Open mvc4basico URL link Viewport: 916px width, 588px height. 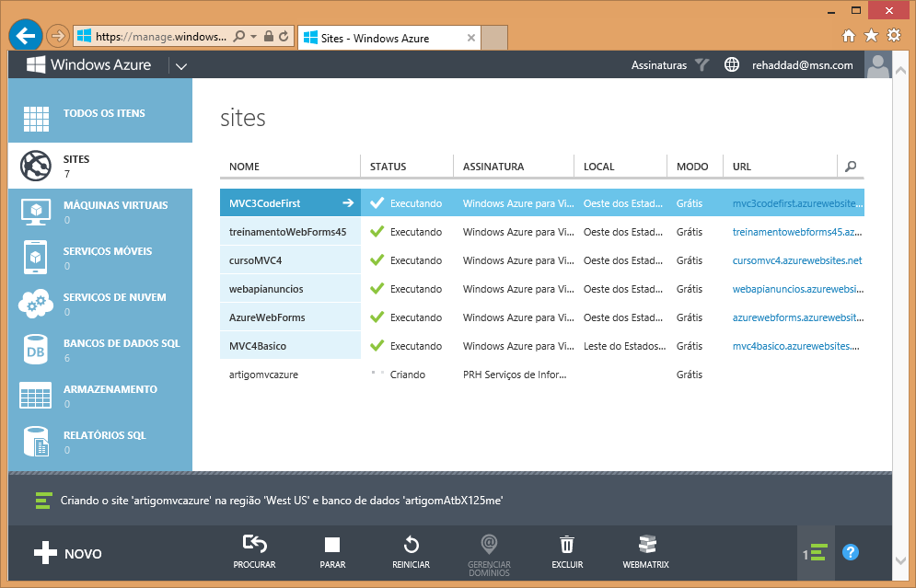pyautogui.click(x=796, y=346)
